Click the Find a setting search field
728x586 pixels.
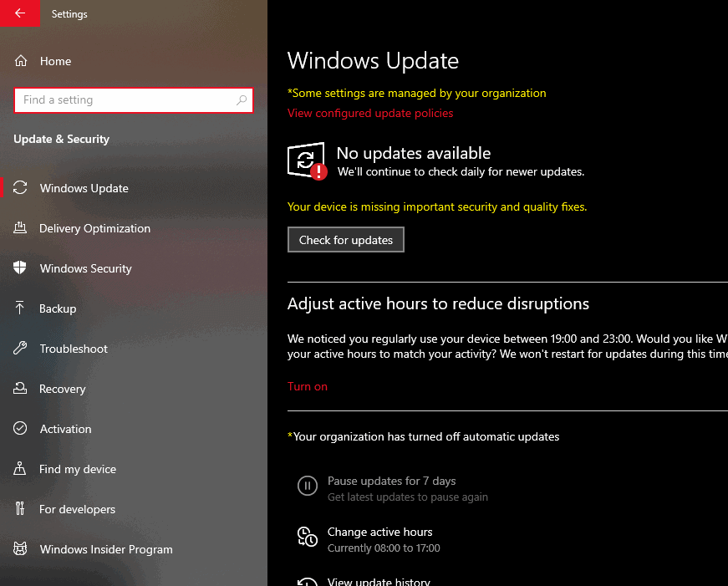click(133, 99)
